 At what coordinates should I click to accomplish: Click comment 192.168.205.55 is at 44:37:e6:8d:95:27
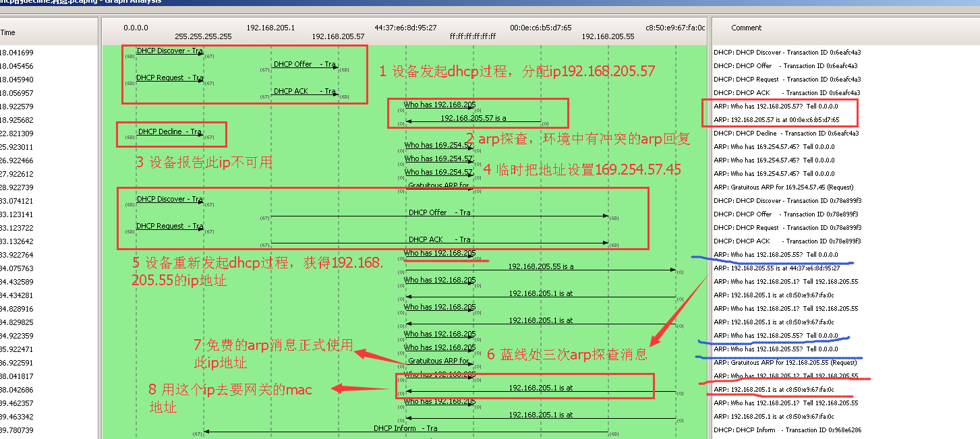[777, 268]
